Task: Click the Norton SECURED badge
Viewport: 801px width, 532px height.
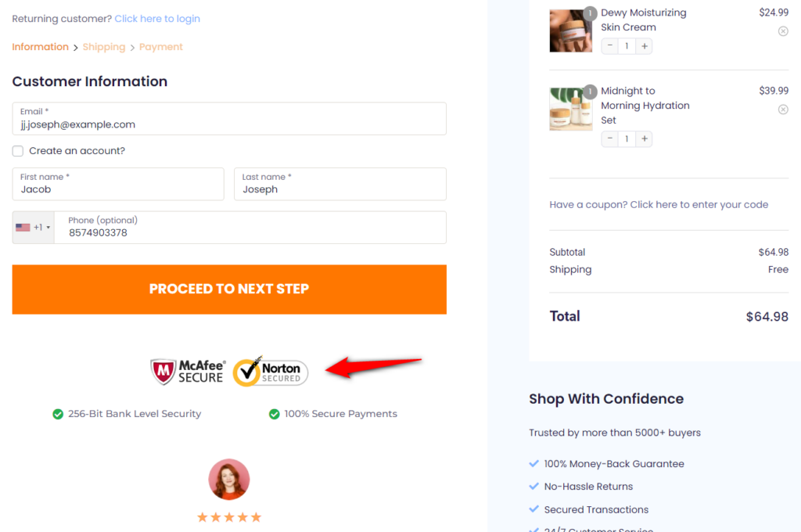Action: (271, 370)
